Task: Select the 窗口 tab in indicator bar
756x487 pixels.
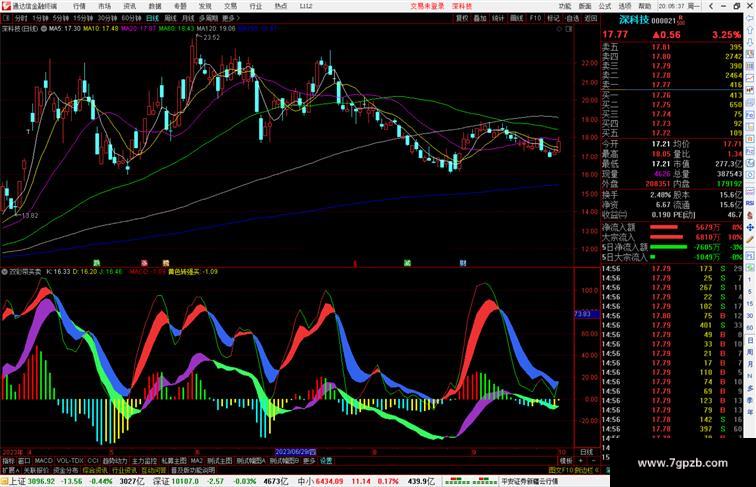Action: (24, 461)
